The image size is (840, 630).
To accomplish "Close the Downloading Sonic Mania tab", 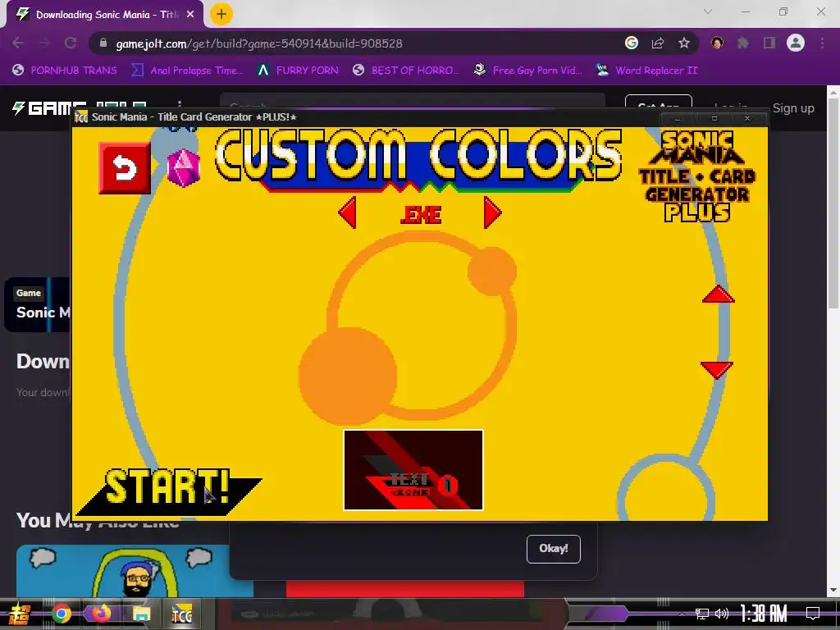I will tap(190, 15).
